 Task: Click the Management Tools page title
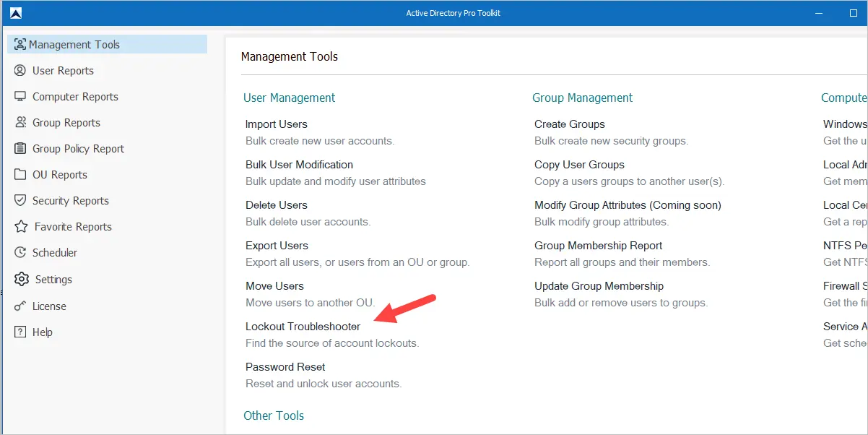pos(290,56)
